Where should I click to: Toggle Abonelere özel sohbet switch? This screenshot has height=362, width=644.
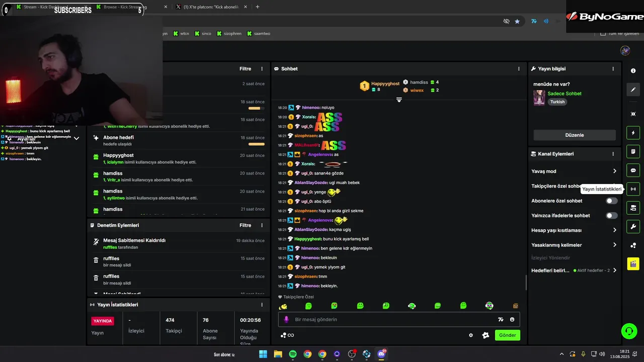coord(611,201)
